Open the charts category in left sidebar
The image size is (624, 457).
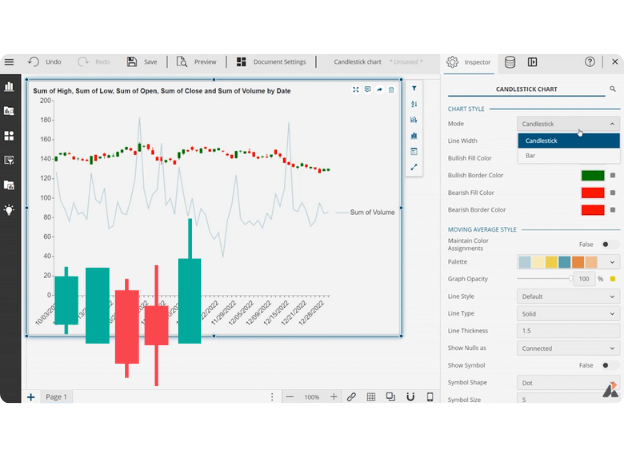coord(9,86)
